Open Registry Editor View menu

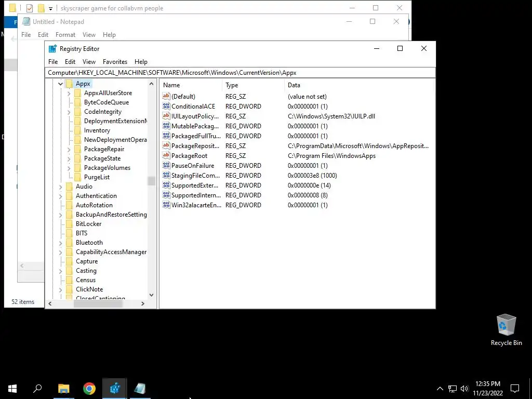point(89,62)
